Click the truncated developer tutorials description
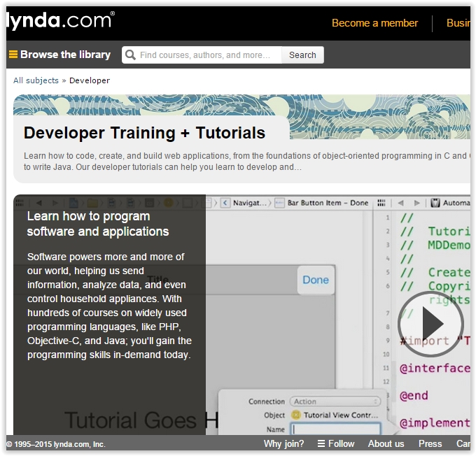Screen dimensions: 476x456 coord(246,162)
